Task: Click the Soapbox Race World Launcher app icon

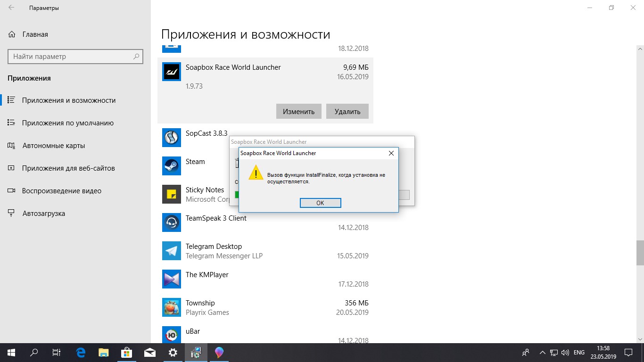Action: [172, 72]
